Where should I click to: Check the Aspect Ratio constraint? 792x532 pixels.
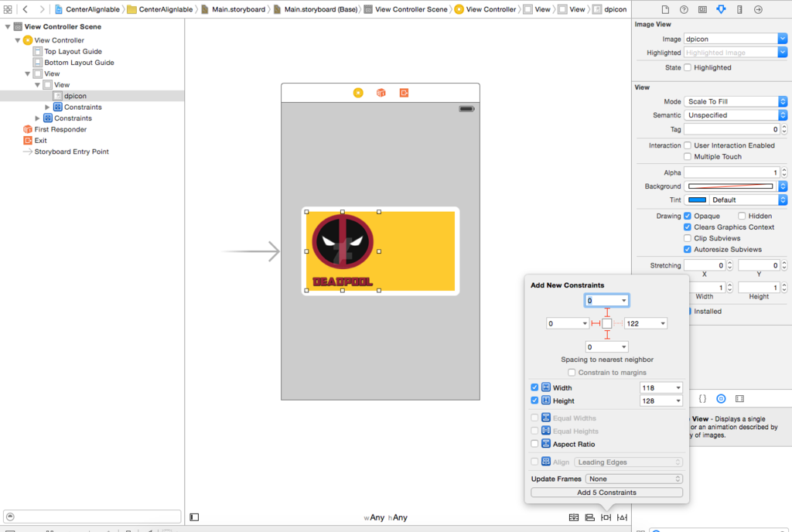click(534, 444)
